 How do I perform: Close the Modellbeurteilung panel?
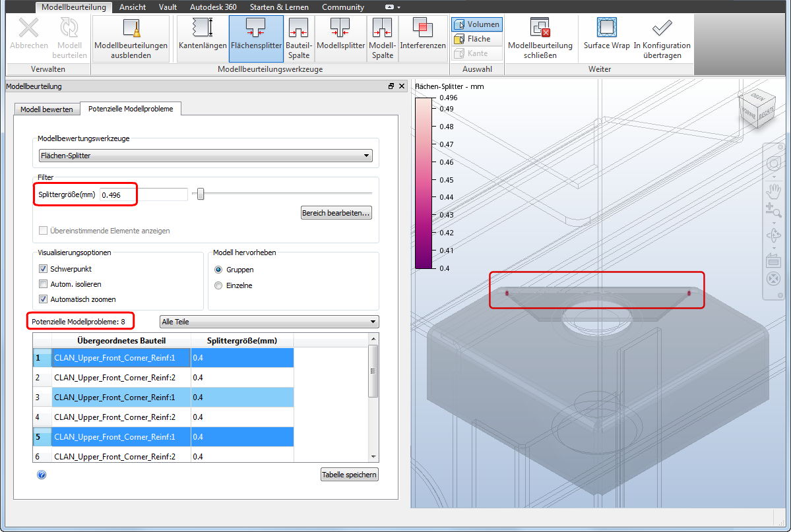click(402, 86)
